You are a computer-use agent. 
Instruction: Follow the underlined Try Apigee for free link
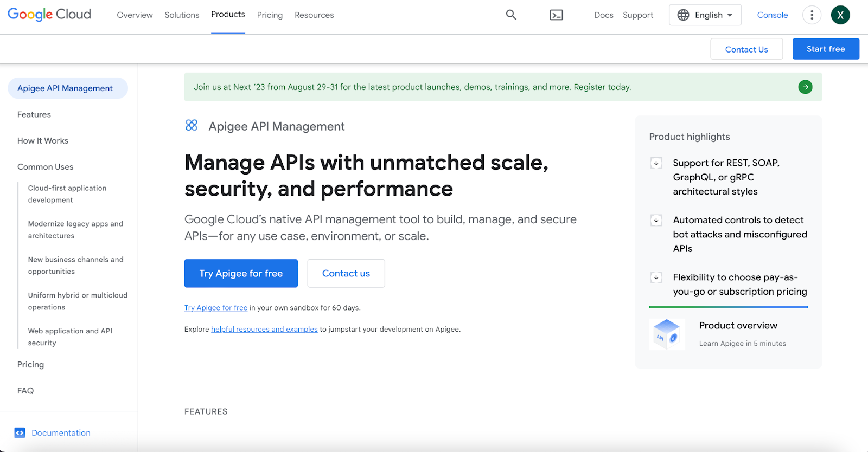[216, 308]
